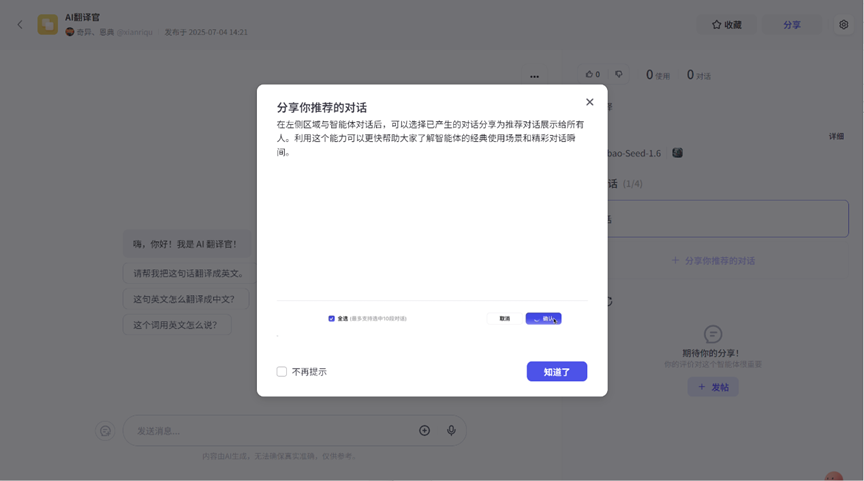864x481 pixels.
Task: Select suggestion 请帮我把这句话翻译成英文。
Action: click(188, 273)
